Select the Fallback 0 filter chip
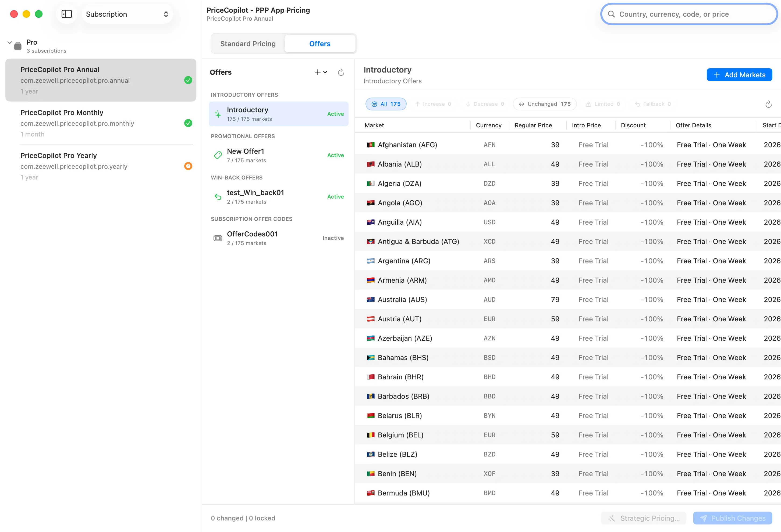The height and width of the screenshot is (532, 781). (x=653, y=104)
